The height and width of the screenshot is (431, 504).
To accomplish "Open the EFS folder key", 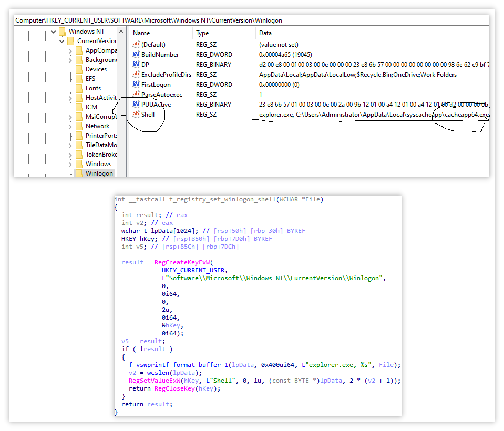I will pos(90,79).
